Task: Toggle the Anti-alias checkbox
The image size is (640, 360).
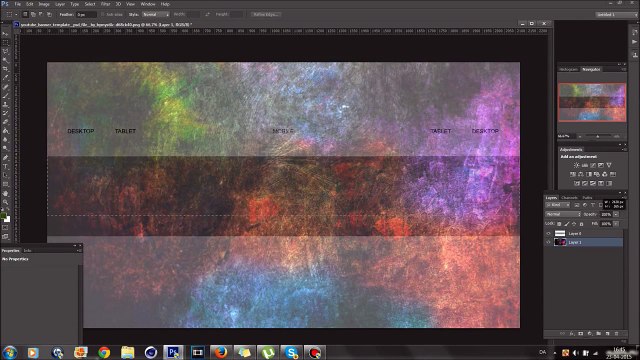Action: click(103, 14)
